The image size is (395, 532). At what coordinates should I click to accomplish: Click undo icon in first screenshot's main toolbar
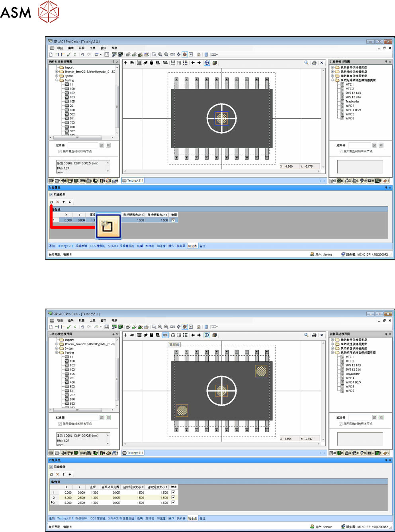tap(82, 55)
